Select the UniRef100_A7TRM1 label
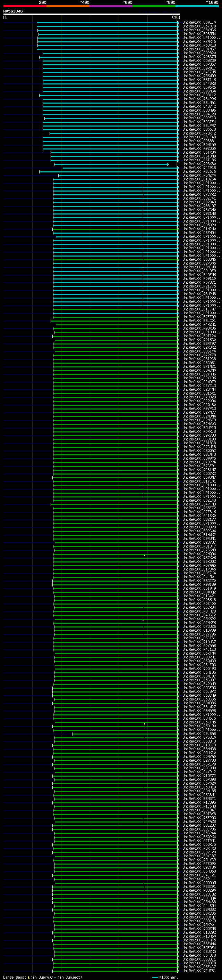222x980 pixels. 199,840
